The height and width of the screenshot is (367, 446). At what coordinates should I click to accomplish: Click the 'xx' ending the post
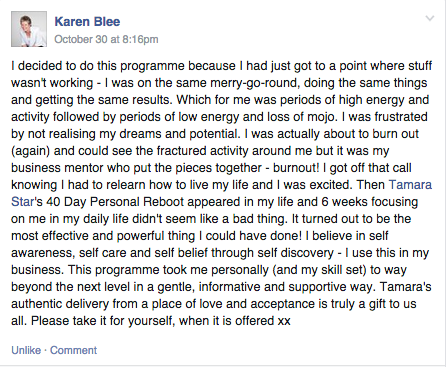click(284, 321)
